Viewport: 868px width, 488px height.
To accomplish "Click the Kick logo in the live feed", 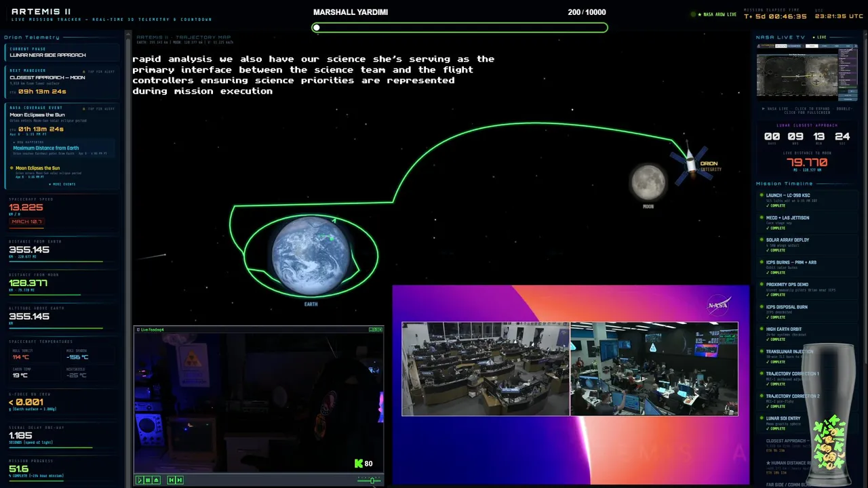I will (x=359, y=464).
